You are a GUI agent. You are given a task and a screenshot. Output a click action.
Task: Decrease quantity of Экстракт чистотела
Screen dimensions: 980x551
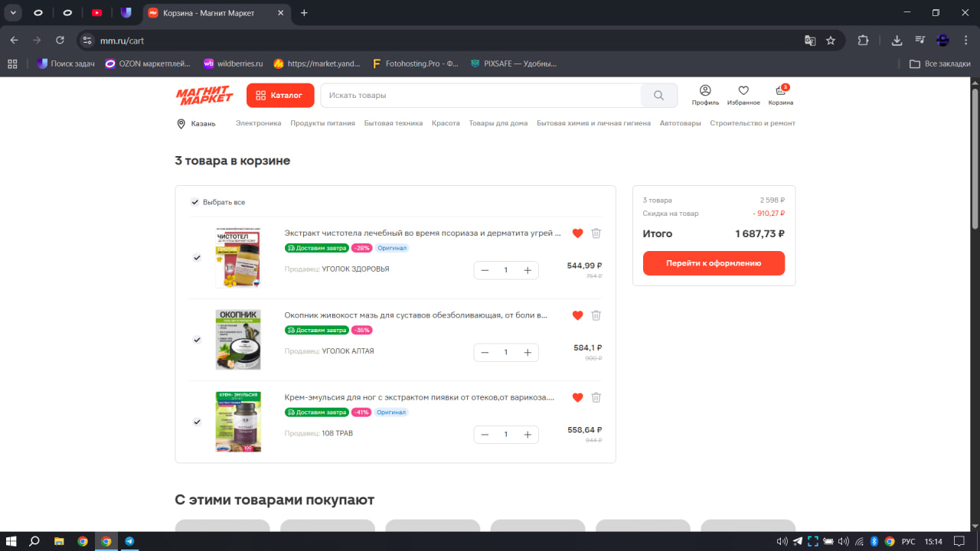tap(485, 270)
